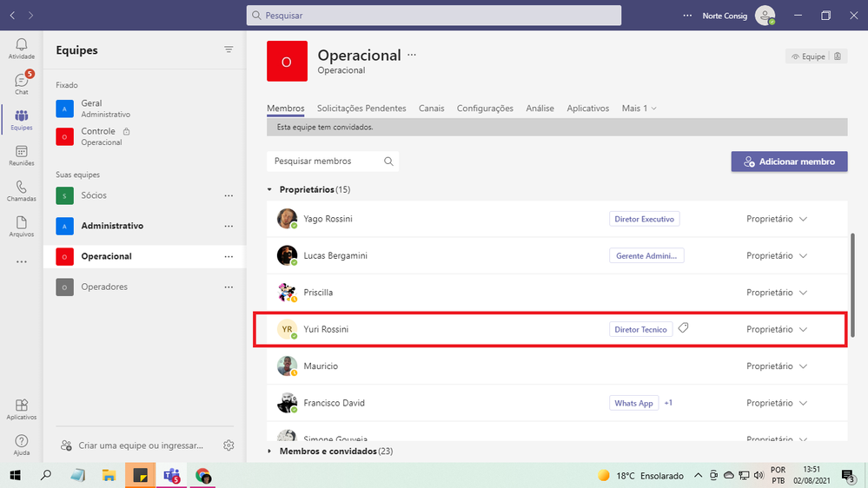Click the Diretor Tecnico tag
This screenshot has width=868, height=488.
(x=641, y=329)
